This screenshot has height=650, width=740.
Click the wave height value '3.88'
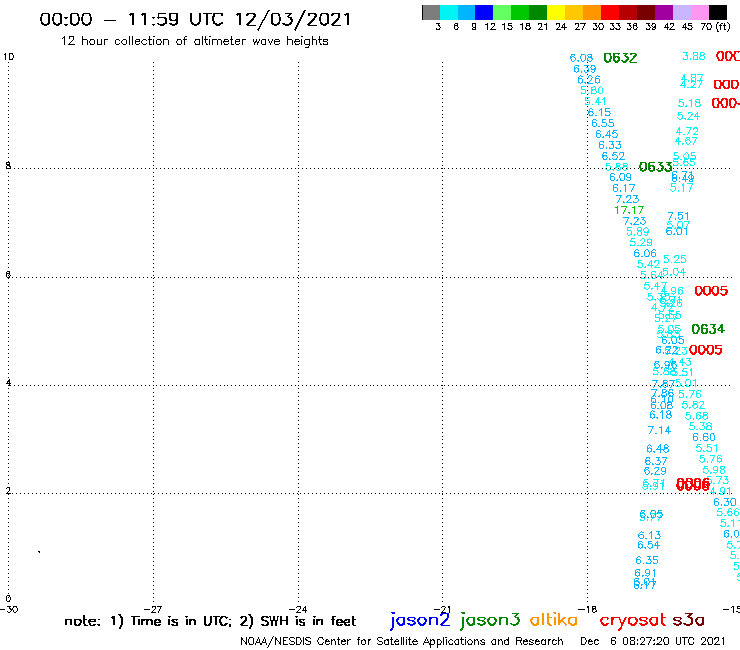pos(694,56)
